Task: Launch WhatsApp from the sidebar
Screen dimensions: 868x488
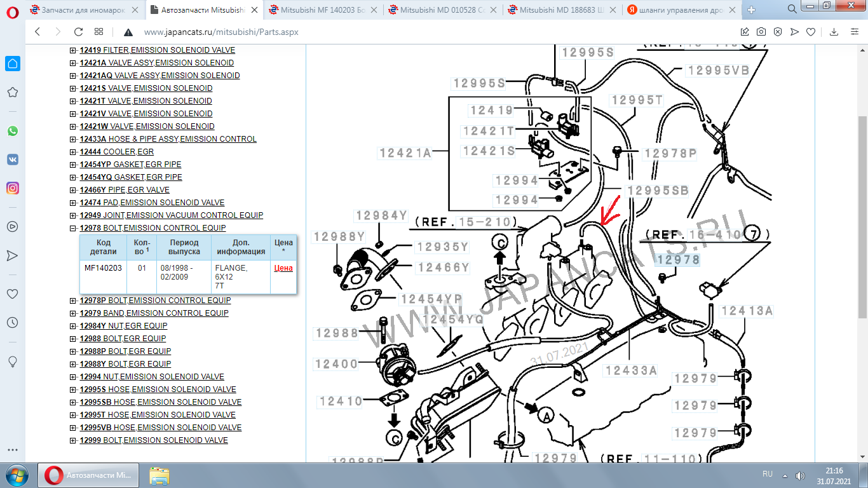Action: (13, 131)
